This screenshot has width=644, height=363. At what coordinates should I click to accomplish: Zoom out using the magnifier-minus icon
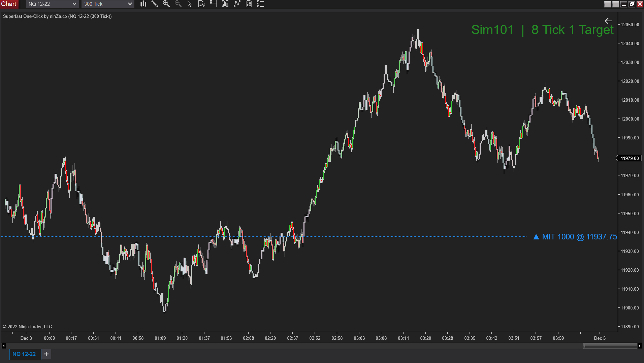point(178,4)
